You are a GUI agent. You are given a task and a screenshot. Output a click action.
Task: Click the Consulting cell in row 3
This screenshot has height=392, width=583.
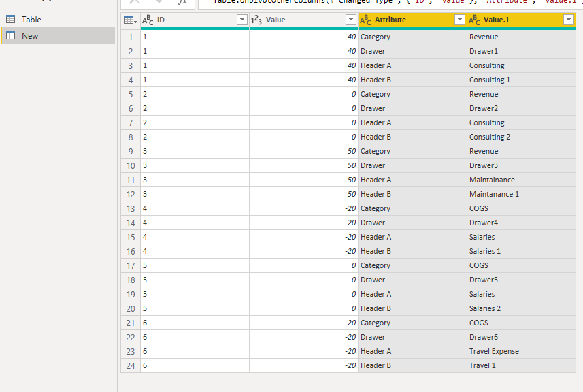click(521, 66)
